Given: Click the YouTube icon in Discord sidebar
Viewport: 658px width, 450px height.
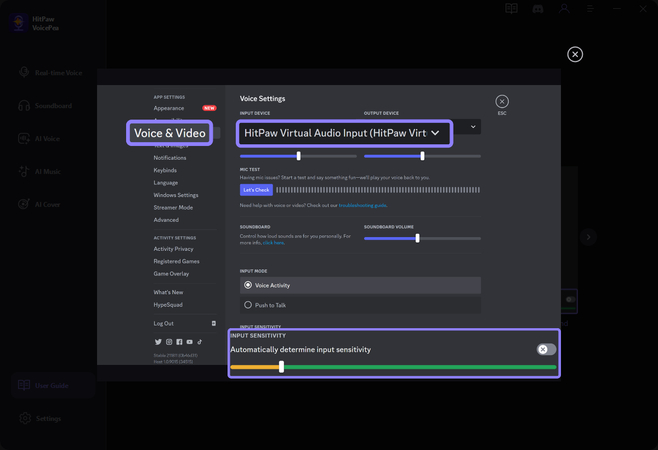Looking at the screenshot, I should (x=190, y=342).
